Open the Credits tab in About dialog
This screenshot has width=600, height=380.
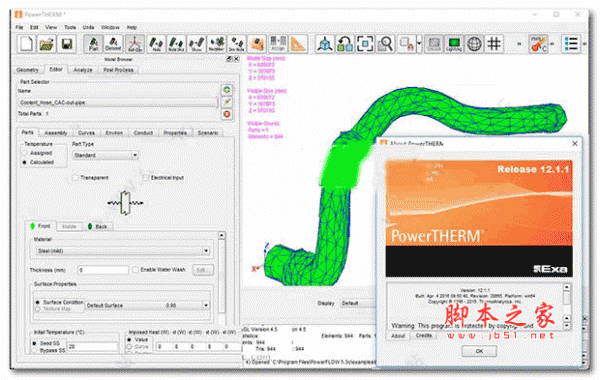pos(424,335)
